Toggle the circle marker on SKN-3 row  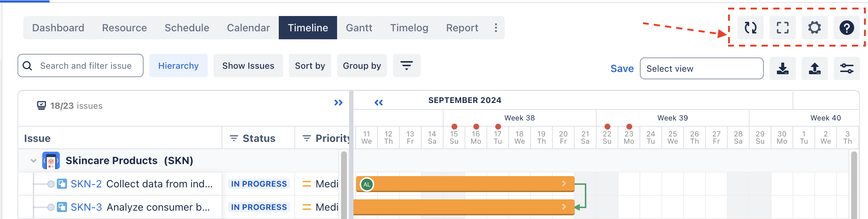click(51, 207)
